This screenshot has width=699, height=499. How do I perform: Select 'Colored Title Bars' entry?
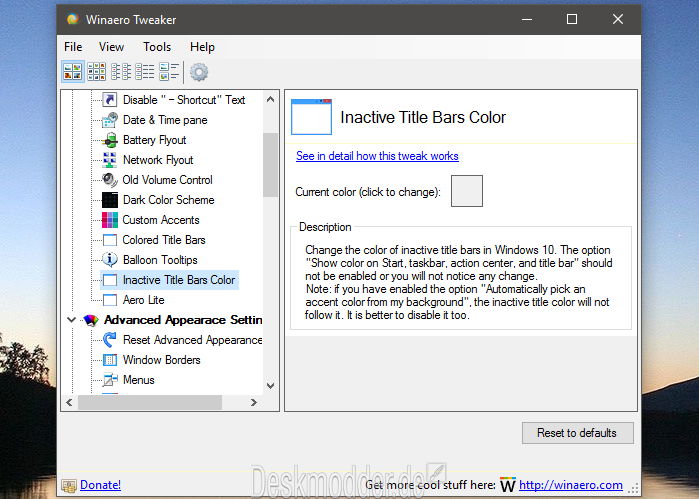click(164, 240)
